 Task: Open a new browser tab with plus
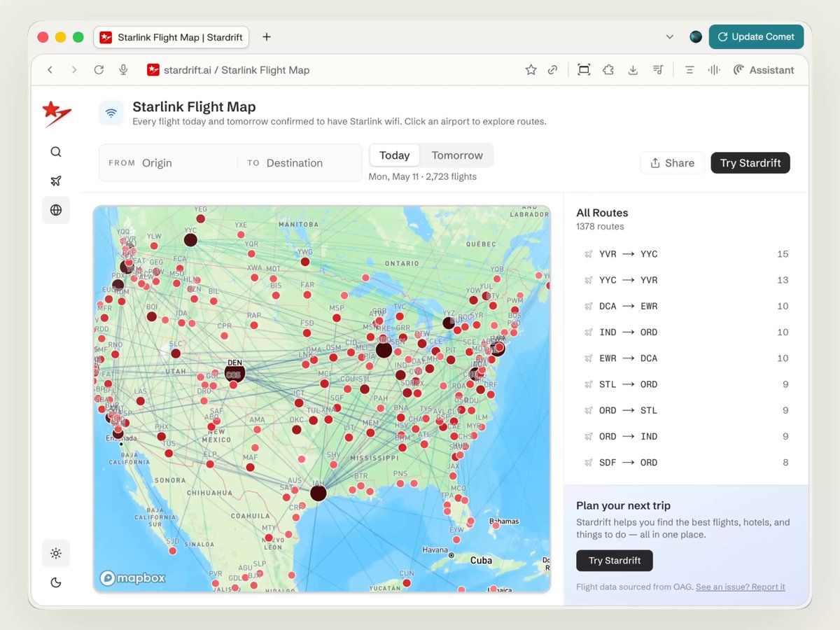(x=267, y=37)
